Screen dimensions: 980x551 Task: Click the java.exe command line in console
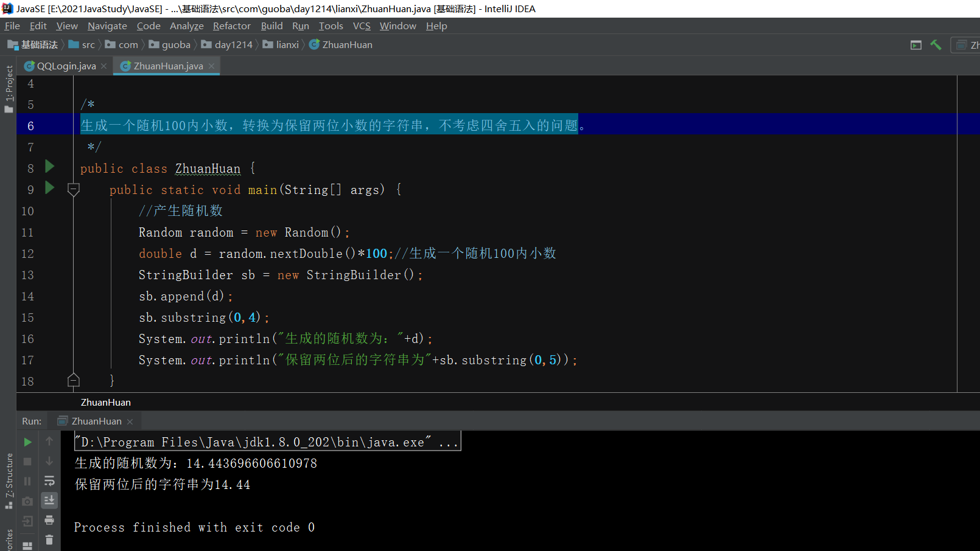point(268,442)
